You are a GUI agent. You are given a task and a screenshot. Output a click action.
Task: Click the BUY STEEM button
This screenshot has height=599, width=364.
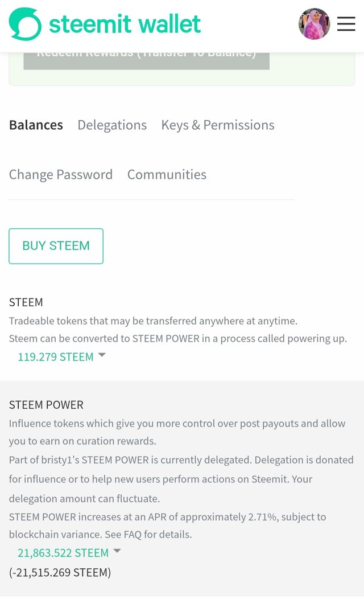tap(56, 246)
